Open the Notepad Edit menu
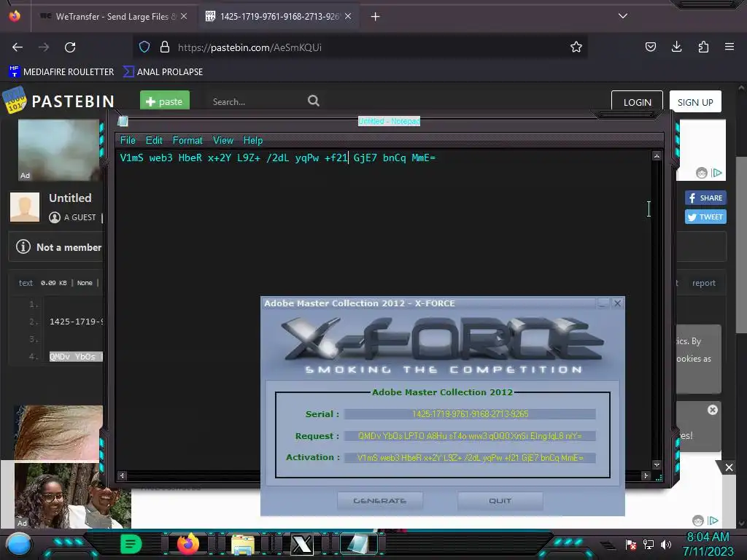This screenshot has height=560, width=747. tap(154, 141)
